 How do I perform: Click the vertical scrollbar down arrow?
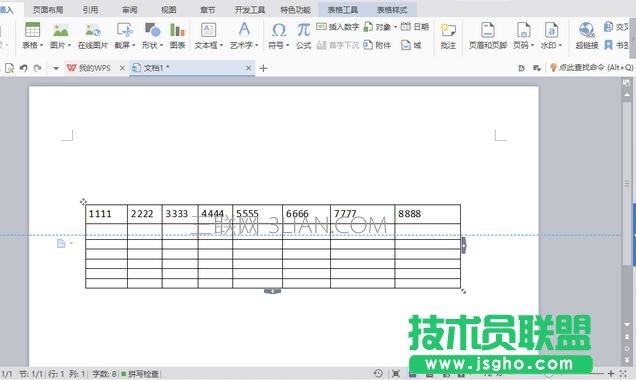[x=627, y=325]
